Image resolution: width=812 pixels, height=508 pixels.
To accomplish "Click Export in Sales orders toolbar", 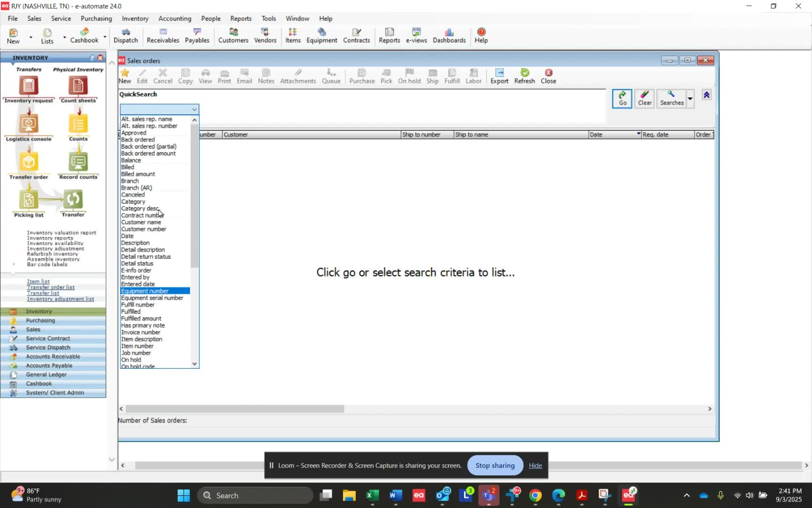I will click(499, 76).
